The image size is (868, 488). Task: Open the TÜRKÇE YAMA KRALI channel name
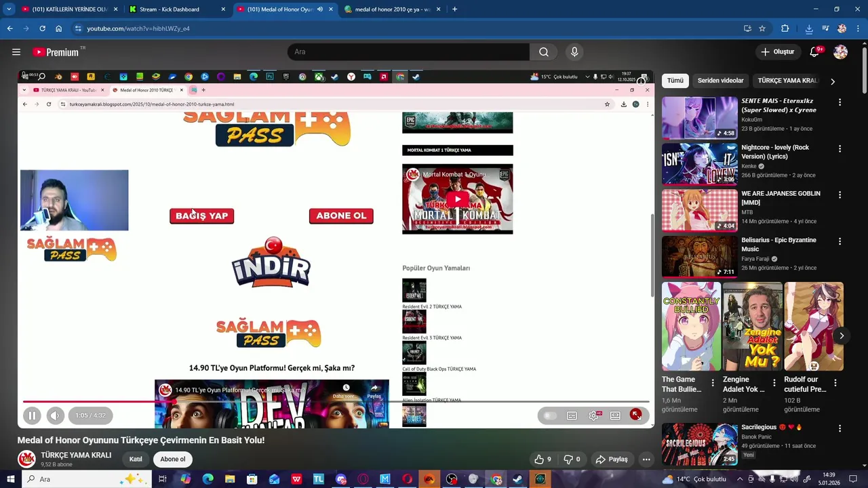pos(76,455)
